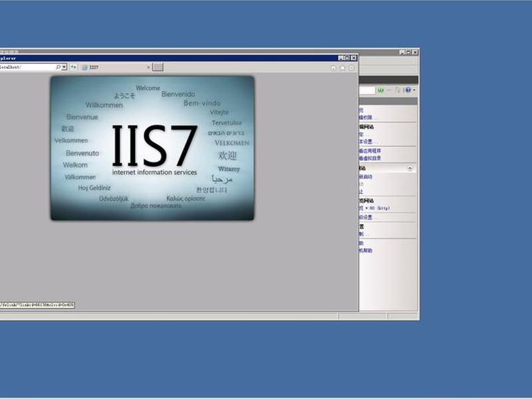Image resolution: width=532 pixels, height=399 pixels.
Task: Minimize the IIS Manager window
Action: [x=402, y=53]
